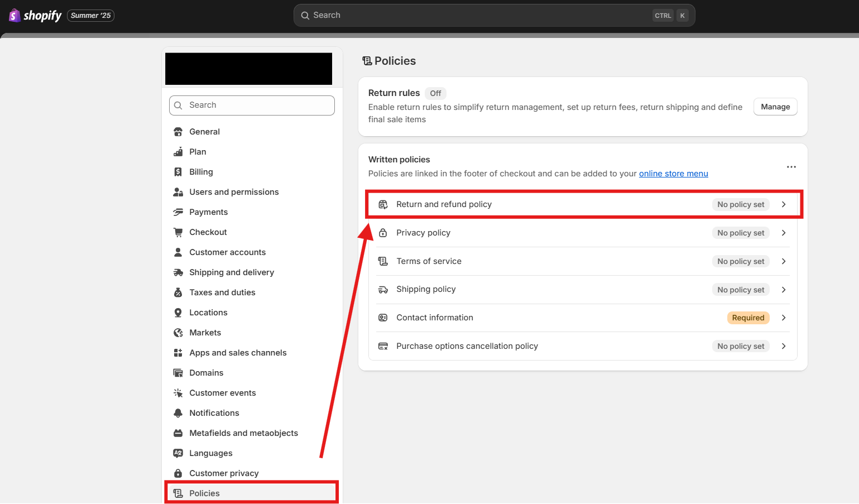Click the Payments icon in sidebar
This screenshot has height=504, width=859.
point(178,212)
